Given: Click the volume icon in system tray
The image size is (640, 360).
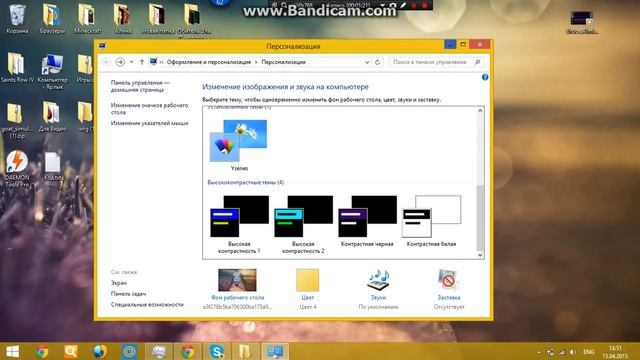Looking at the screenshot, I should [x=572, y=352].
